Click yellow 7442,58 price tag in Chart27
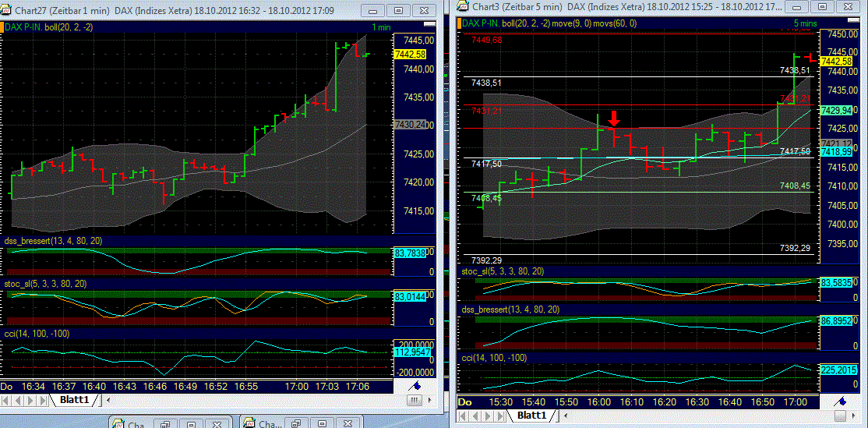Screen dimensions: 868x428 point(410,54)
